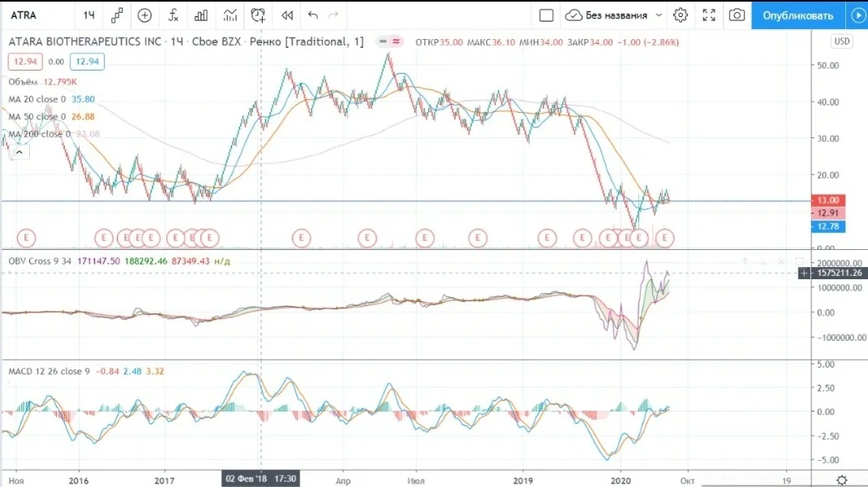The width and height of the screenshot is (868, 487).
Task: Undo the last chart action
Action: pyautogui.click(x=313, y=15)
